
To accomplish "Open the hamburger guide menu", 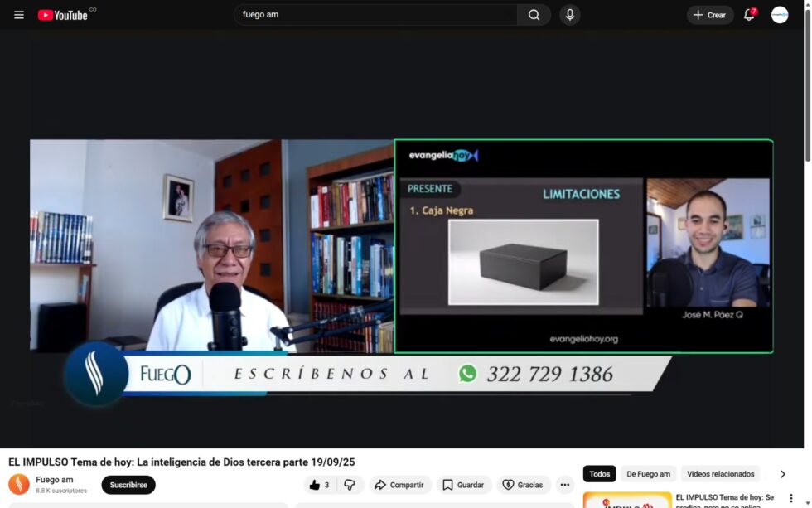I will click(18, 15).
